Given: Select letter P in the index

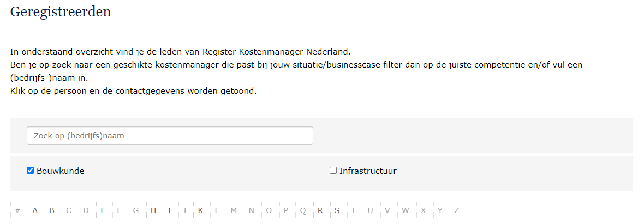Looking at the screenshot, I should tap(286, 211).
